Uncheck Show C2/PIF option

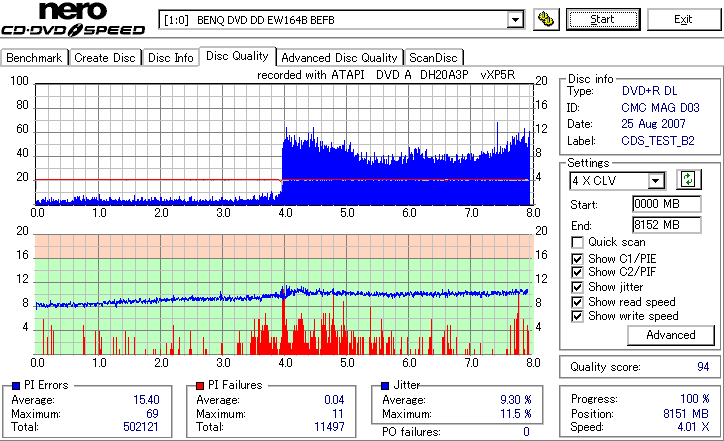pos(577,272)
